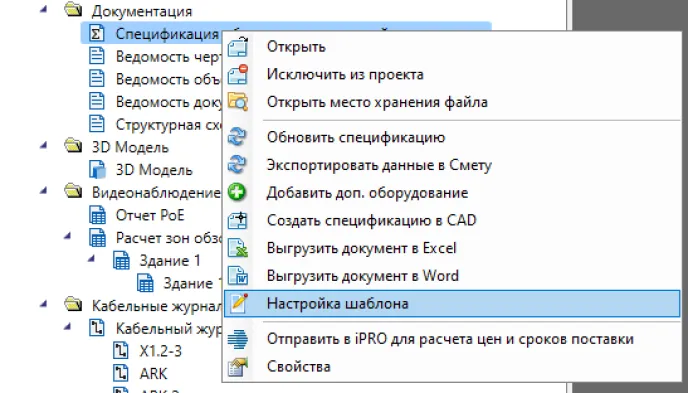Click the CAD specification creation icon

[x=238, y=220]
